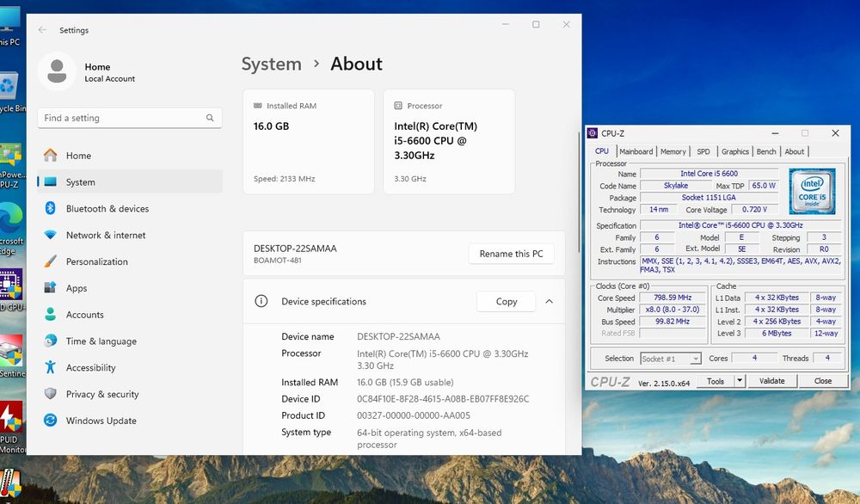
Task: Select the System monitor icon in sidebar
Action: click(51, 181)
